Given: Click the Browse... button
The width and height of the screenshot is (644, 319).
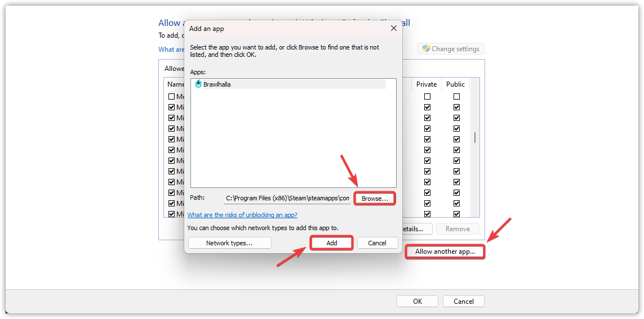Looking at the screenshot, I should (375, 199).
